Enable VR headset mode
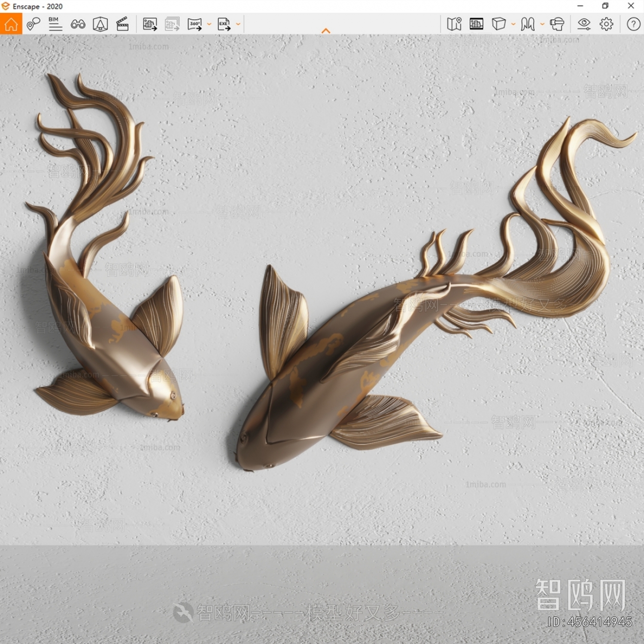The height and width of the screenshot is (644, 644). [x=557, y=24]
